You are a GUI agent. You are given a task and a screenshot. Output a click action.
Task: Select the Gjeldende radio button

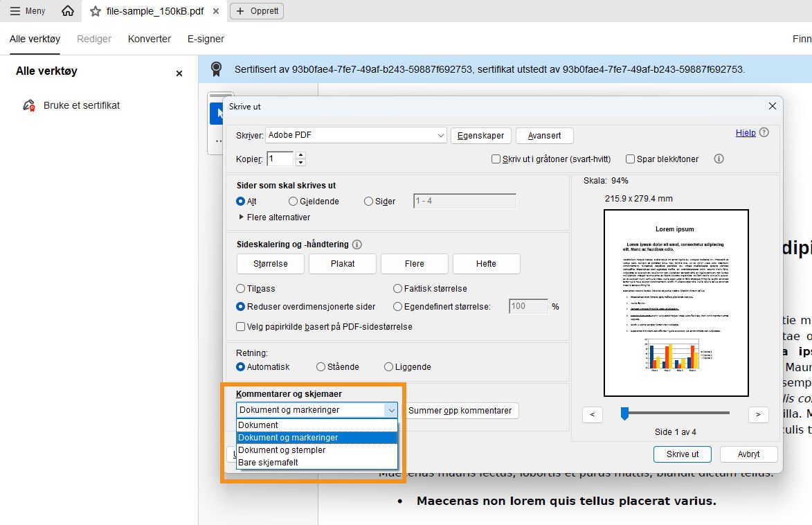click(x=293, y=201)
